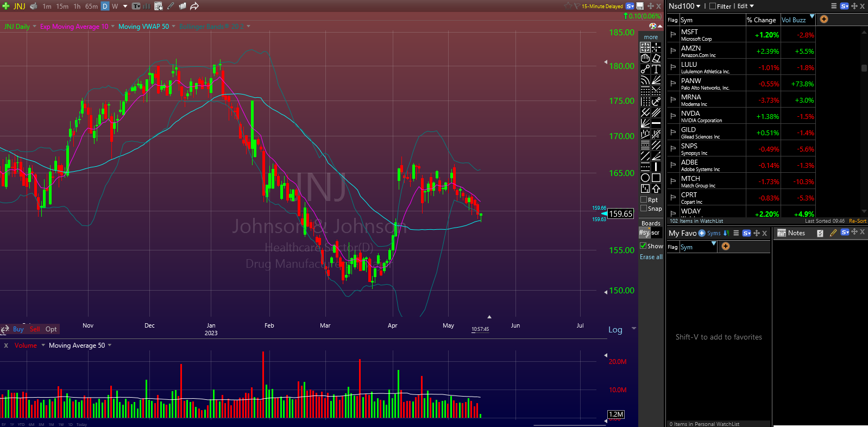
Task: Expand the Nsd100 watchlist dropdown
Action: [698, 7]
